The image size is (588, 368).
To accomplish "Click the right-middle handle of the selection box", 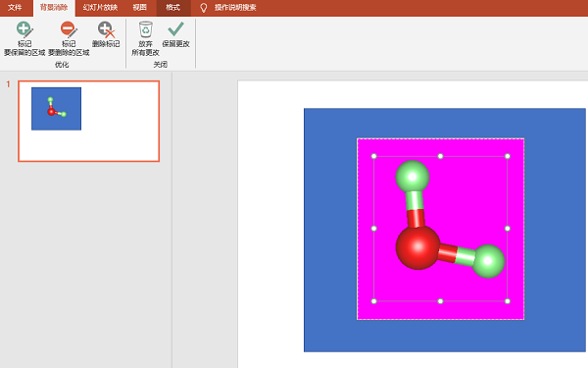I will (508, 229).
